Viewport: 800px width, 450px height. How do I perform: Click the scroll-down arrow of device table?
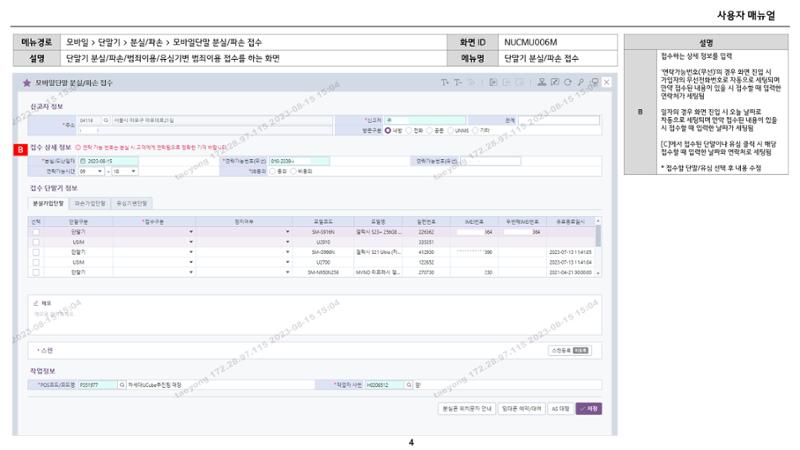(x=598, y=274)
